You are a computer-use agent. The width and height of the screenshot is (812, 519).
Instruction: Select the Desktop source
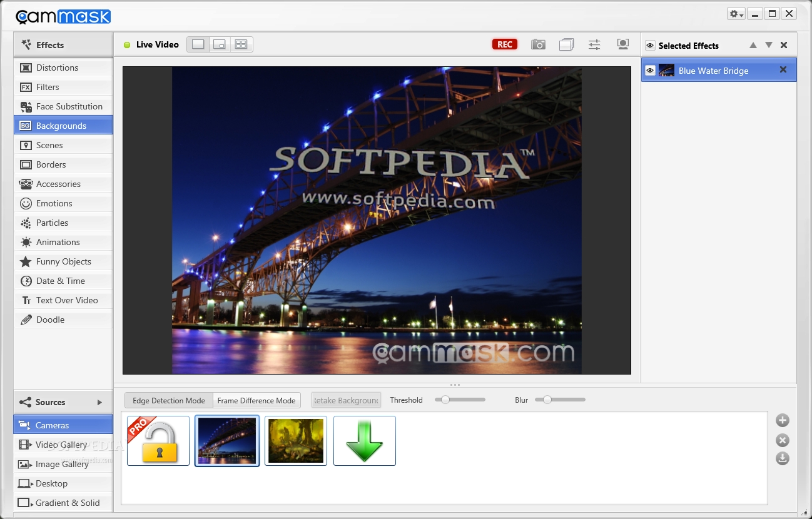coord(63,483)
